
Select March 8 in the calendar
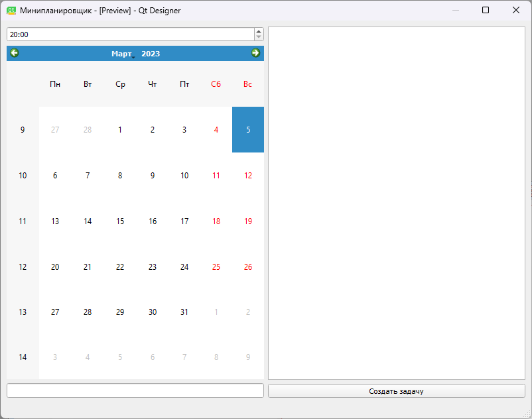pyautogui.click(x=120, y=176)
